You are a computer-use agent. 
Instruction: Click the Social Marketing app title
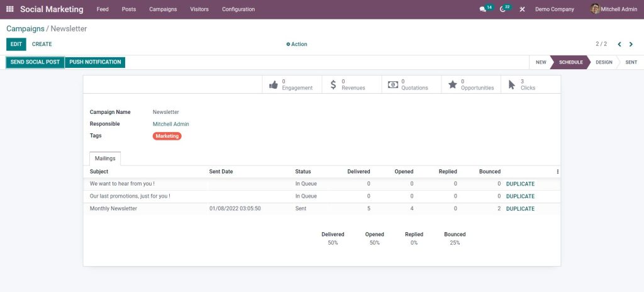pos(52,9)
